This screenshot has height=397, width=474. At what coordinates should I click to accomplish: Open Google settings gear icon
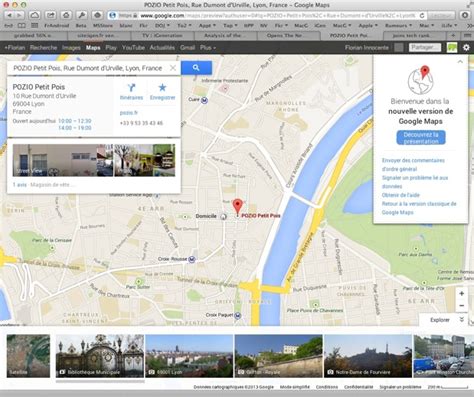(466, 48)
